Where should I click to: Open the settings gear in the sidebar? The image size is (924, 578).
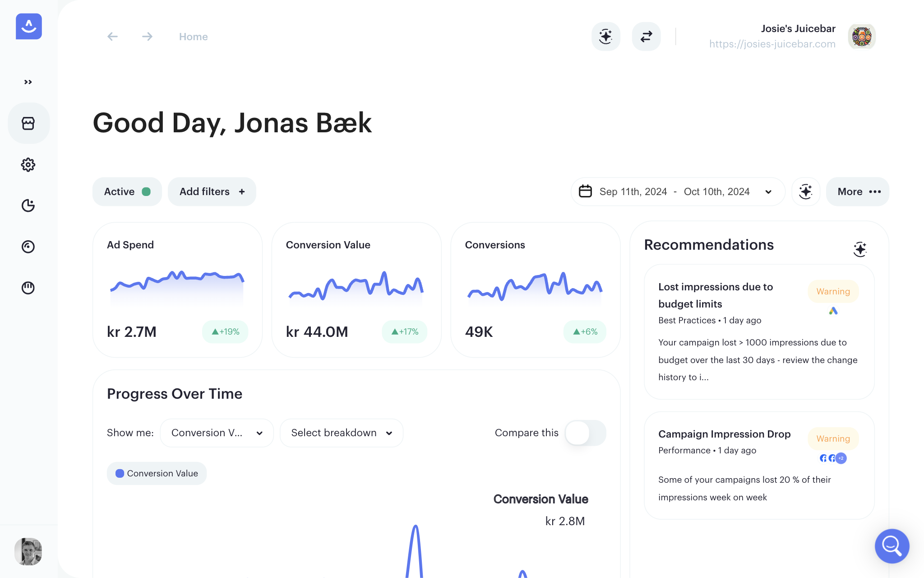[28, 165]
